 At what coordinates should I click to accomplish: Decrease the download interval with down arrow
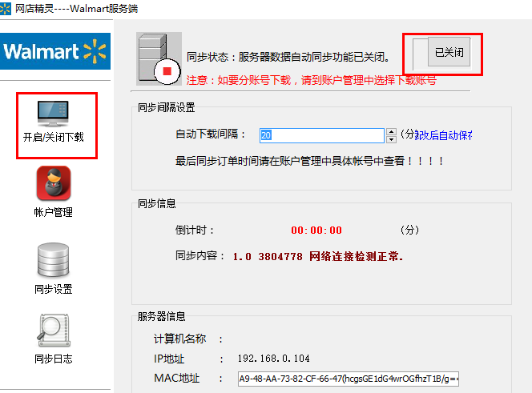click(391, 139)
